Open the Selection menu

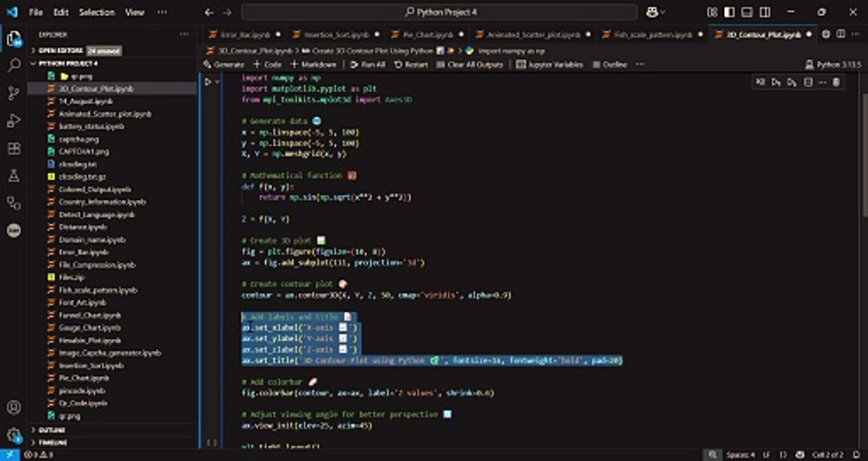[97, 12]
